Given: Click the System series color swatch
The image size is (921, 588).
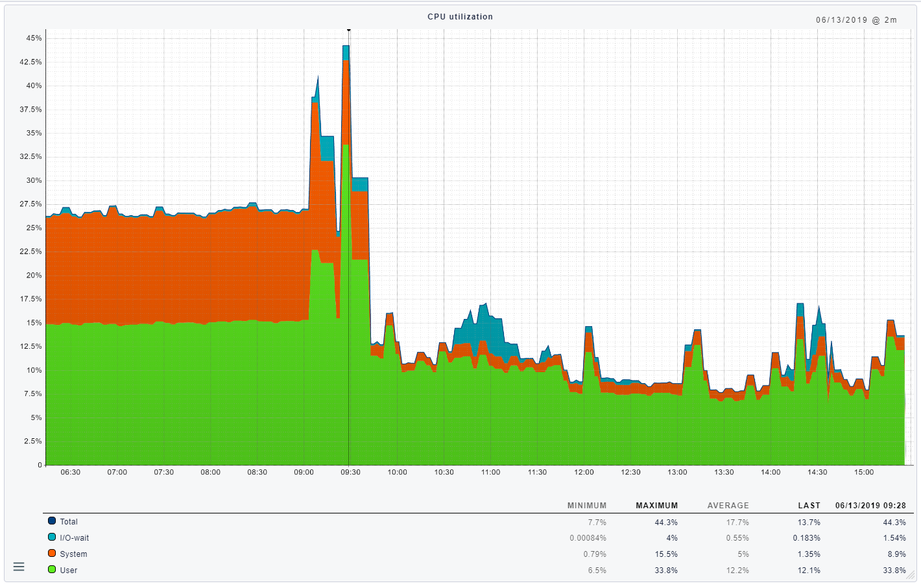Looking at the screenshot, I should pos(52,553).
